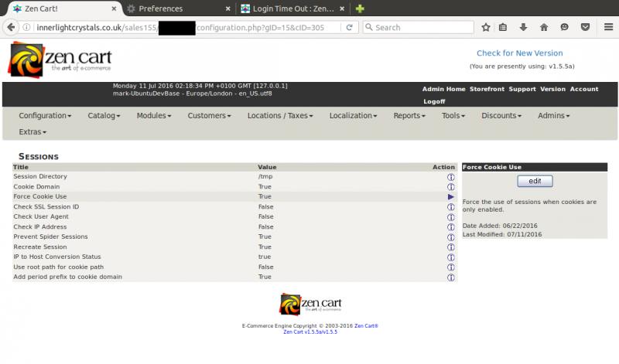Open the Reports dropdown menu
Screen dimensions: 619x364
pos(409,116)
